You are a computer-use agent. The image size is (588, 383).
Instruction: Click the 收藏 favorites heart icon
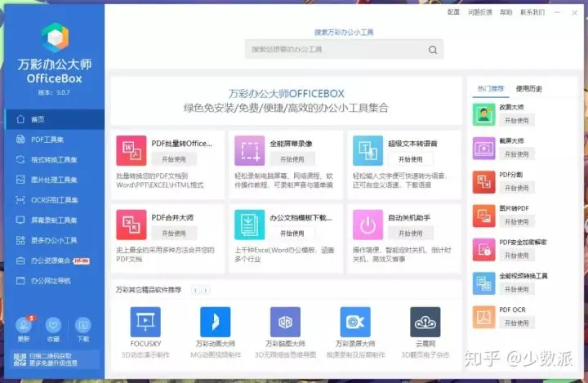click(x=53, y=325)
